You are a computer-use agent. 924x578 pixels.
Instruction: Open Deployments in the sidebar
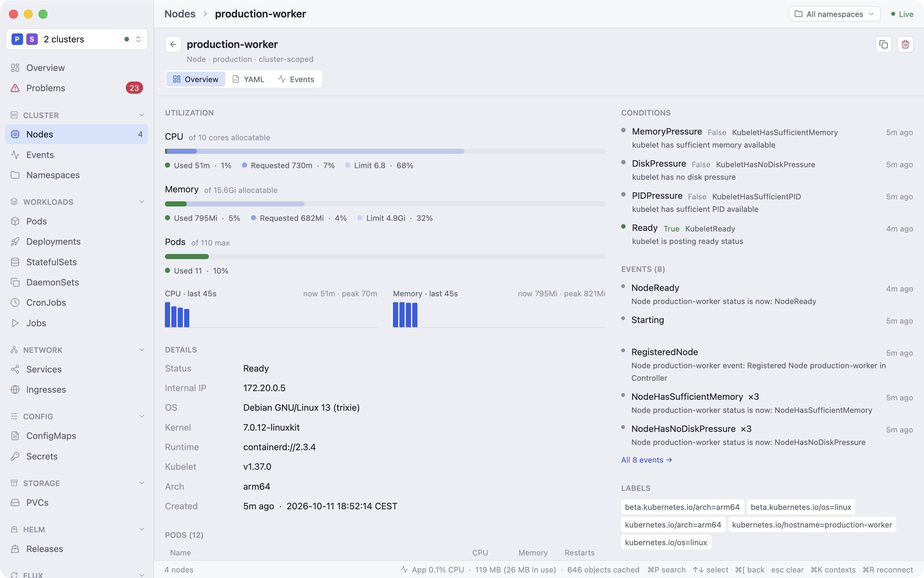point(76,241)
